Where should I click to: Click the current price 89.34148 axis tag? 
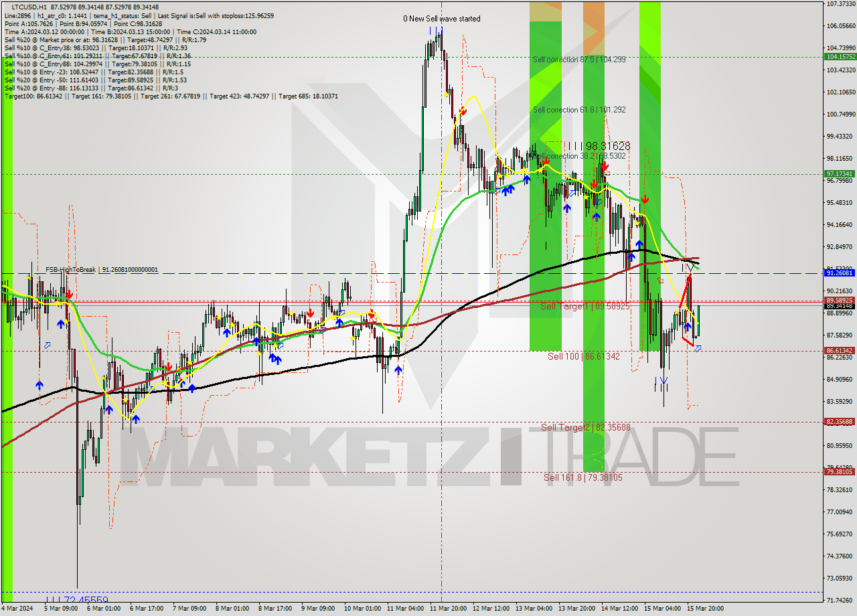point(840,306)
